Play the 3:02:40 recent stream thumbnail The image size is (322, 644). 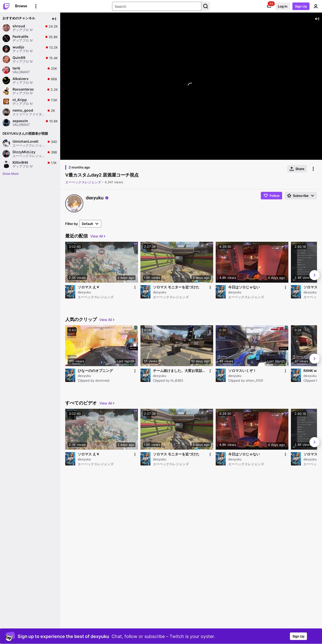(102, 262)
